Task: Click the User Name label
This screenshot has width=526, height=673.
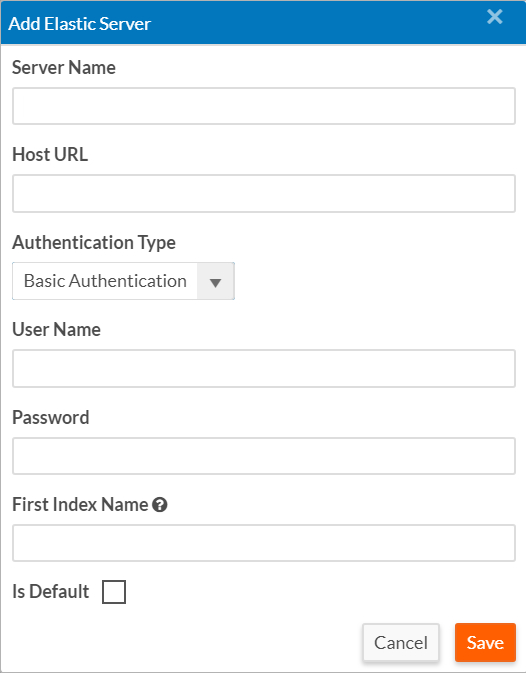Action: point(56,330)
